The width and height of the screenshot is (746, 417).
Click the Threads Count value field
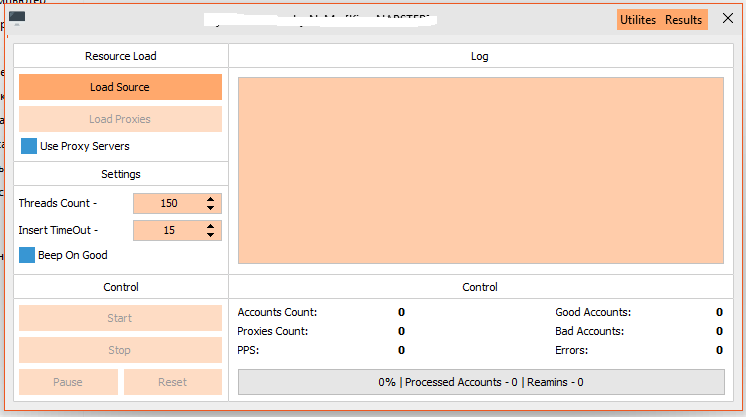[168, 204]
